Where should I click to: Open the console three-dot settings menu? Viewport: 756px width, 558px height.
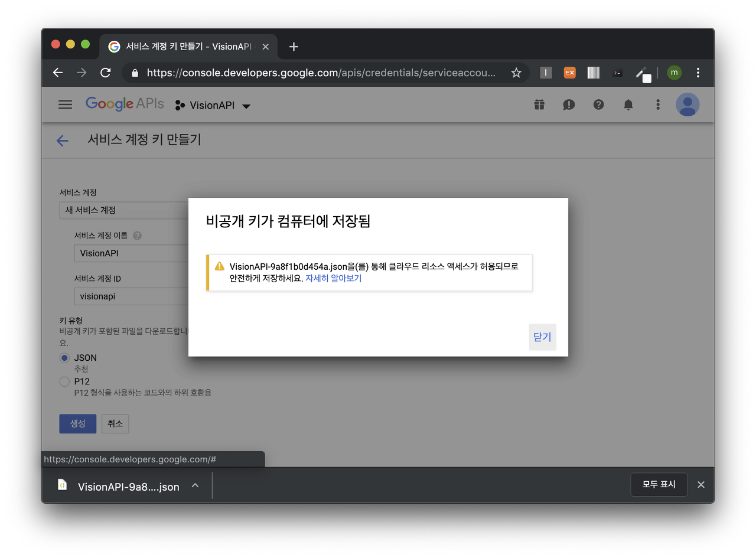(x=657, y=105)
